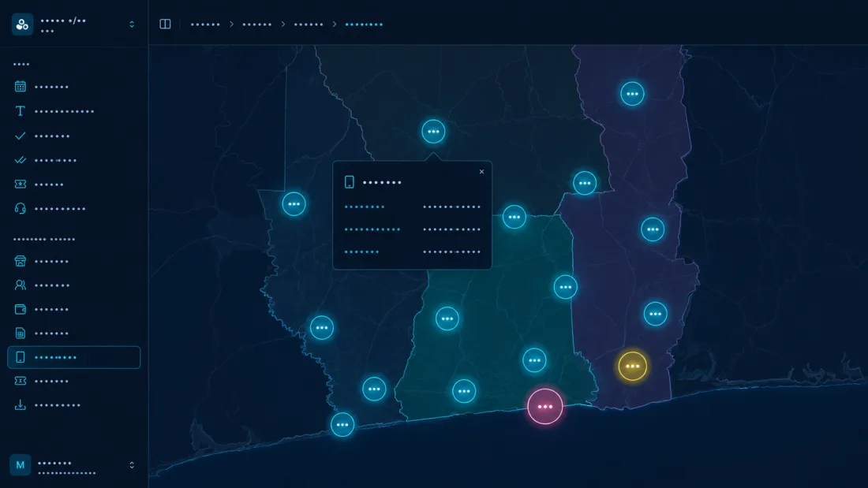Open the star ticket sidebar item
Screen dimensions: 868x488
pyautogui.click(x=73, y=184)
